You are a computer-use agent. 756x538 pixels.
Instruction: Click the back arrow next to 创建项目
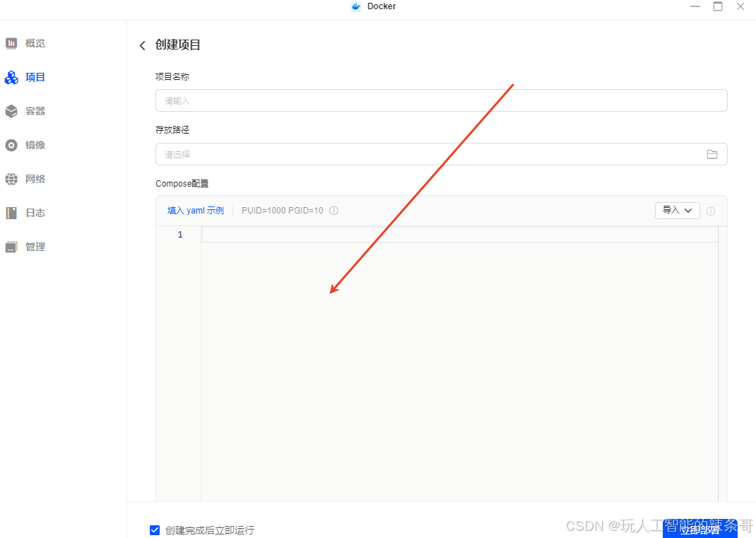142,45
